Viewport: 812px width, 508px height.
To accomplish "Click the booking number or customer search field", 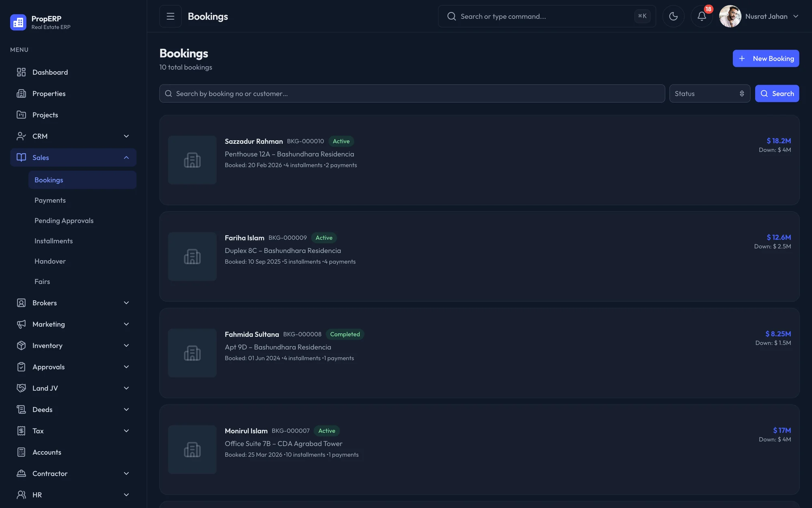I will pyautogui.click(x=412, y=93).
